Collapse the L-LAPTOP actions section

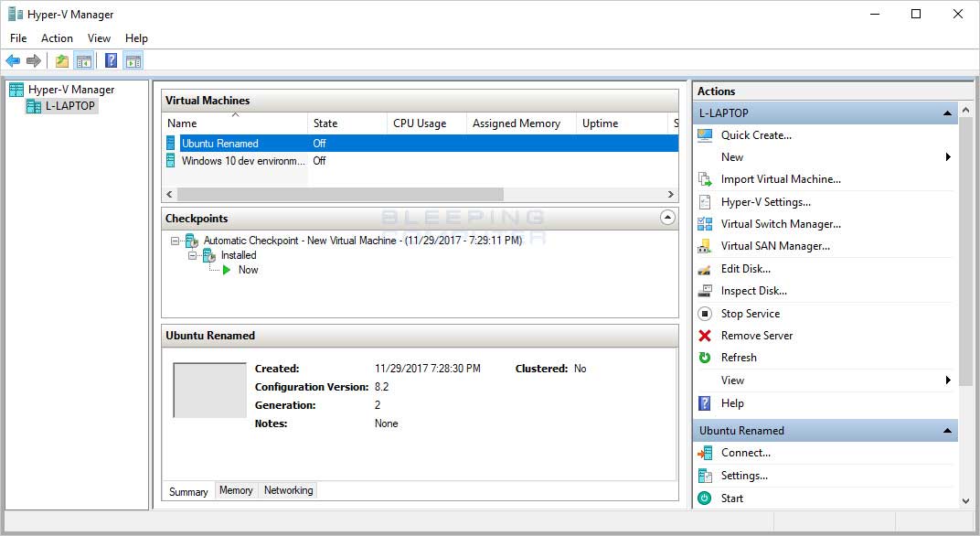click(947, 113)
